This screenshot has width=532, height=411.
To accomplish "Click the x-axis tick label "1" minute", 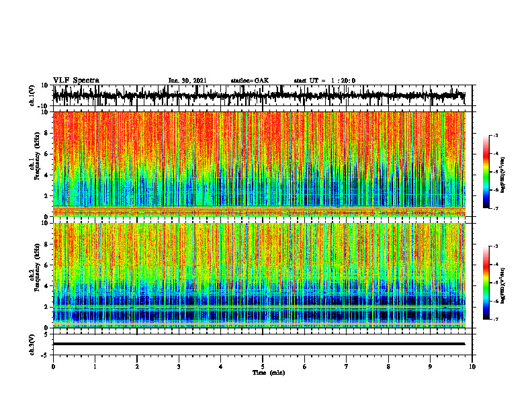I will (95, 367).
